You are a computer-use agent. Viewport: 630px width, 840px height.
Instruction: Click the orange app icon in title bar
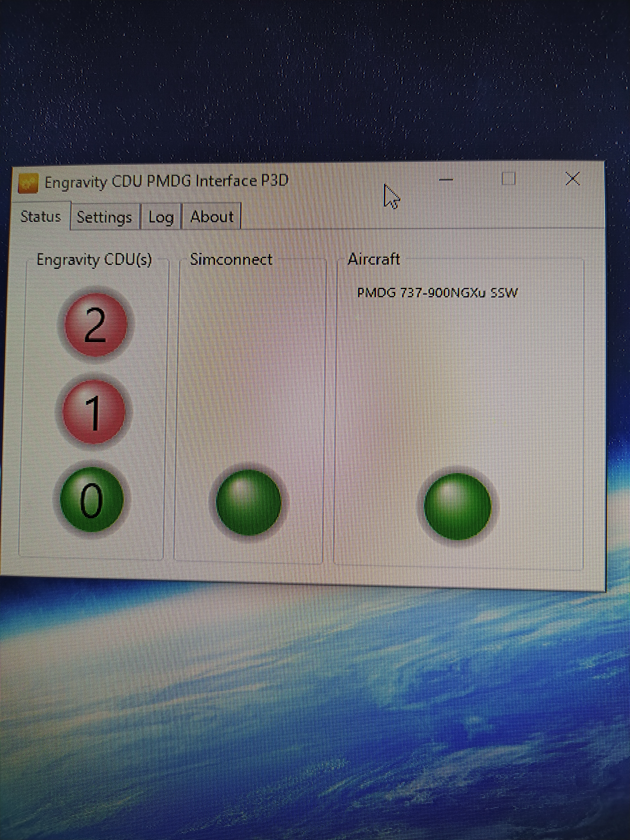(28, 183)
